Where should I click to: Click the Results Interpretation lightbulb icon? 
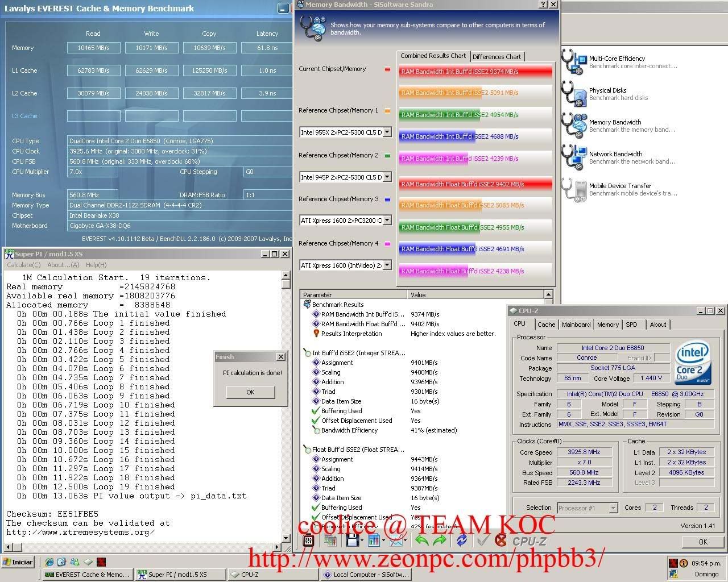(x=316, y=334)
